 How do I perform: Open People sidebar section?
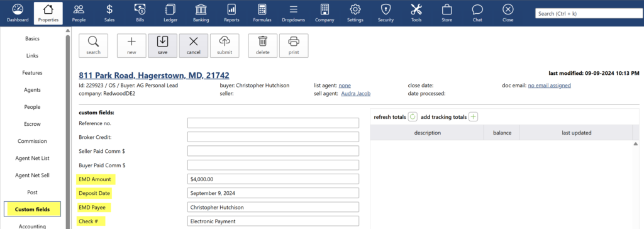tap(33, 107)
